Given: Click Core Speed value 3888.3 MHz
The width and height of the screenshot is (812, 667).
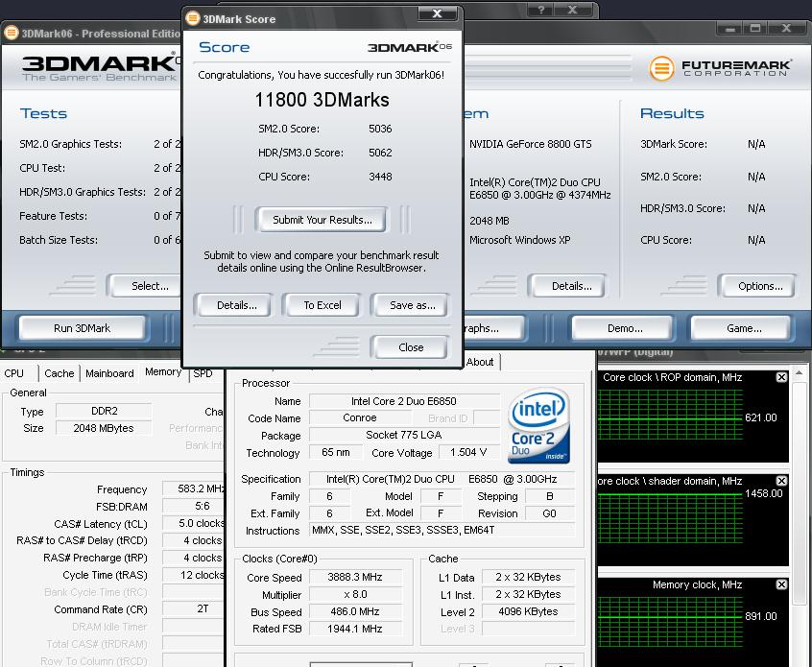Looking at the screenshot, I should 355,577.
